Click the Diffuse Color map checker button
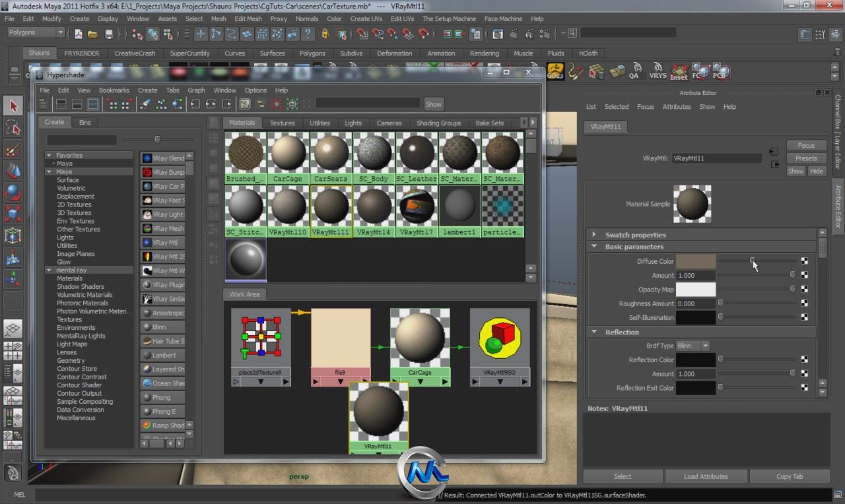 [x=804, y=261]
